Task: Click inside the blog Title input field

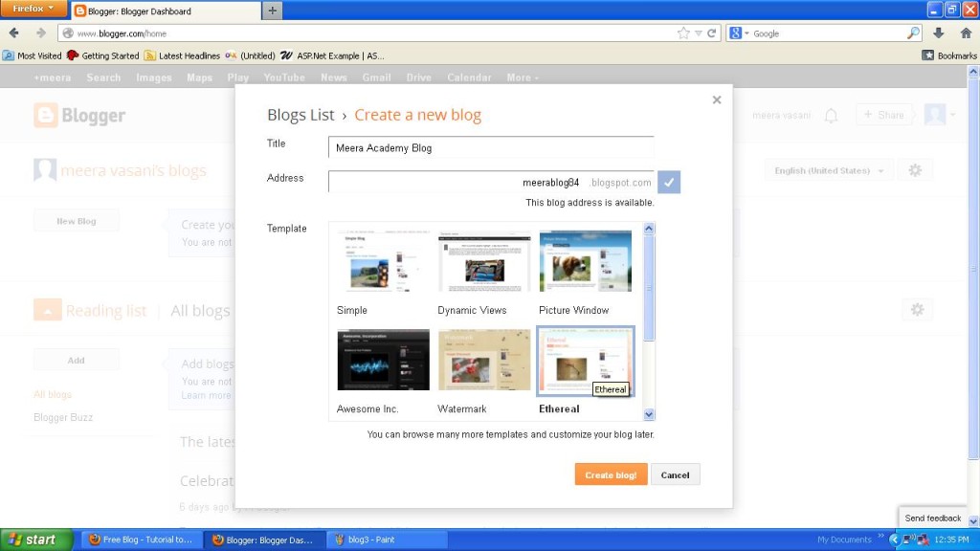Action: click(x=491, y=147)
